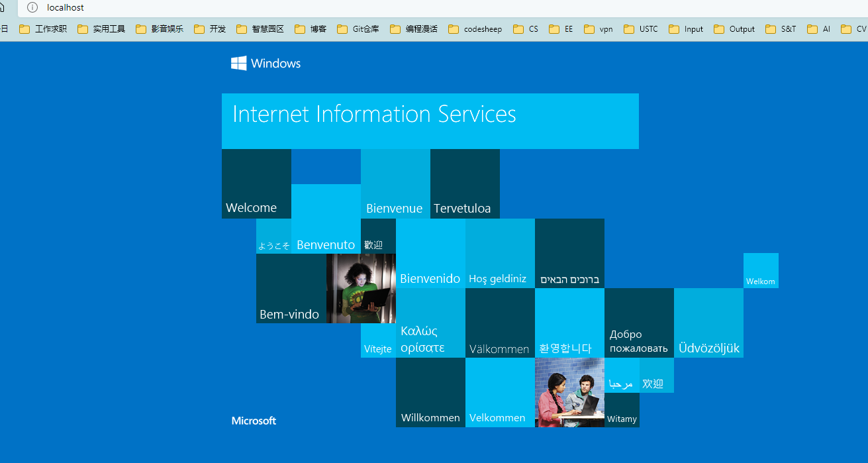The height and width of the screenshot is (463, 868).
Task: Open the 智慧园区 bookmark folder
Action: coord(260,29)
